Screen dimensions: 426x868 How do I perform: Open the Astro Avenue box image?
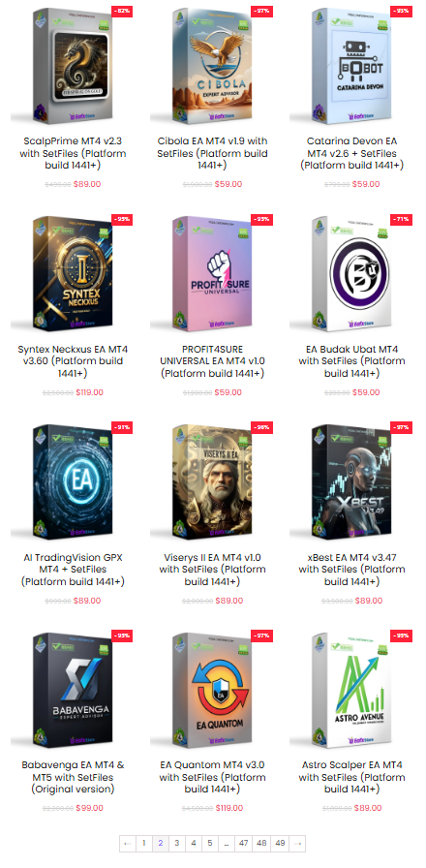pyautogui.click(x=351, y=690)
